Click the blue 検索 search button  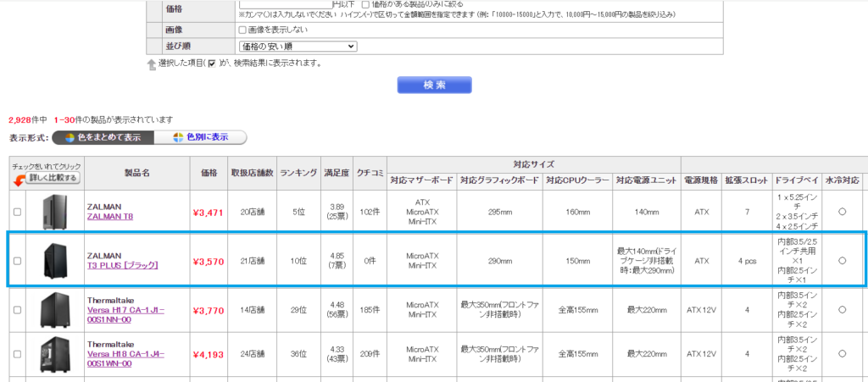[434, 86]
